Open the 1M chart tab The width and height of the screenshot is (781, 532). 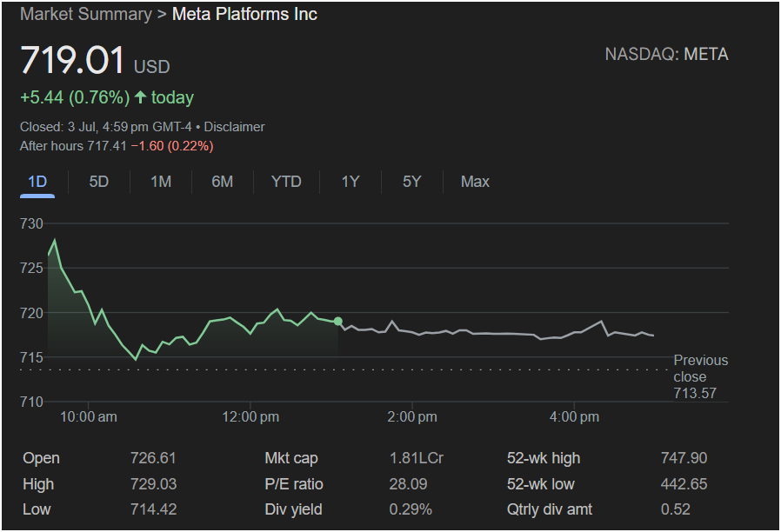161,182
